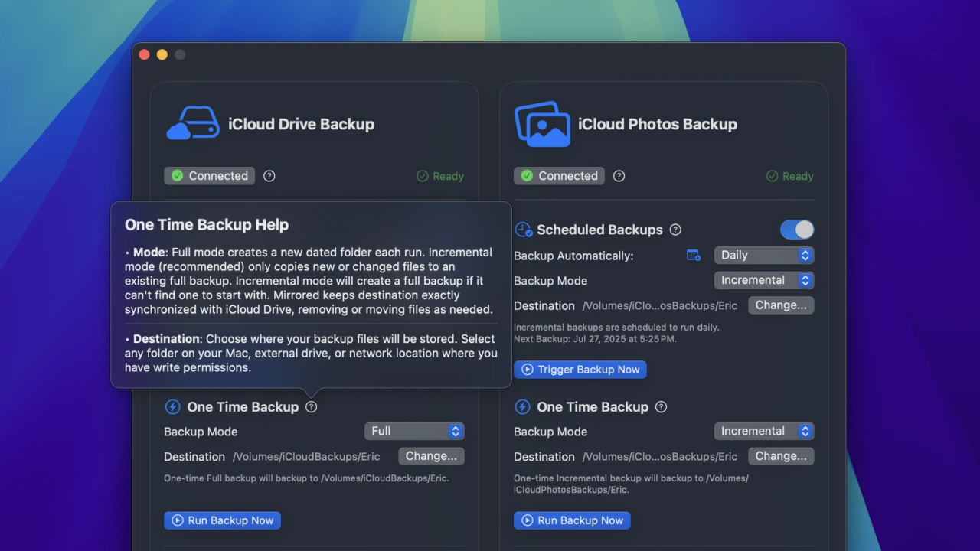Viewport: 980px width, 551px height.
Task: Run the iCloud Photos backup now
Action: [x=572, y=520]
